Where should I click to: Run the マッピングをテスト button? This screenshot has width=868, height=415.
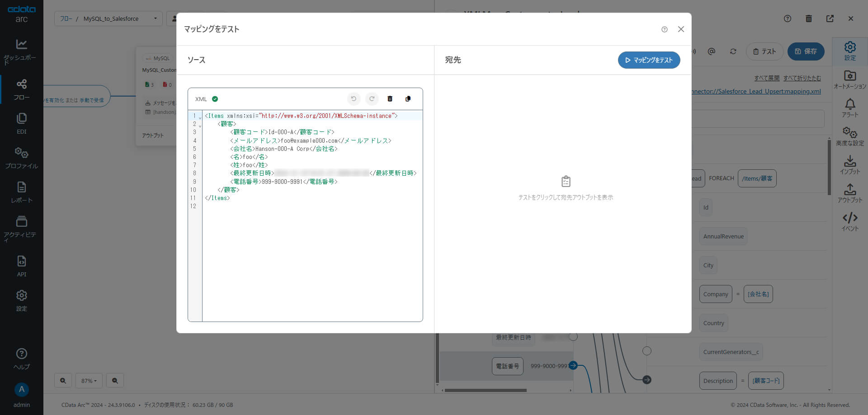coord(649,60)
